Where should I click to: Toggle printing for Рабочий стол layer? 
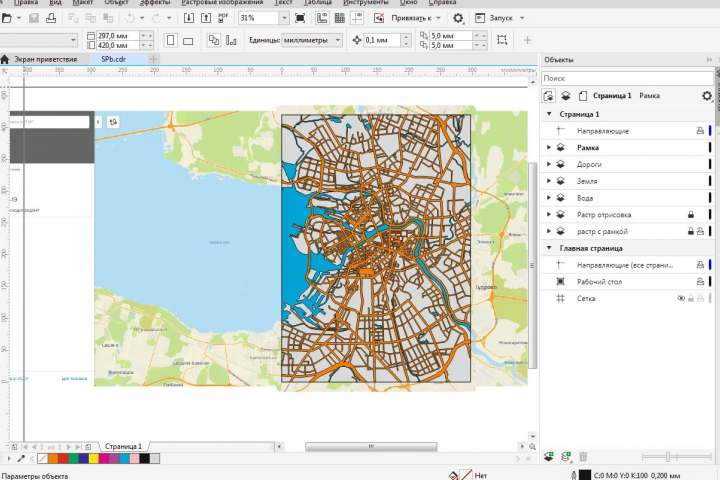click(700, 281)
